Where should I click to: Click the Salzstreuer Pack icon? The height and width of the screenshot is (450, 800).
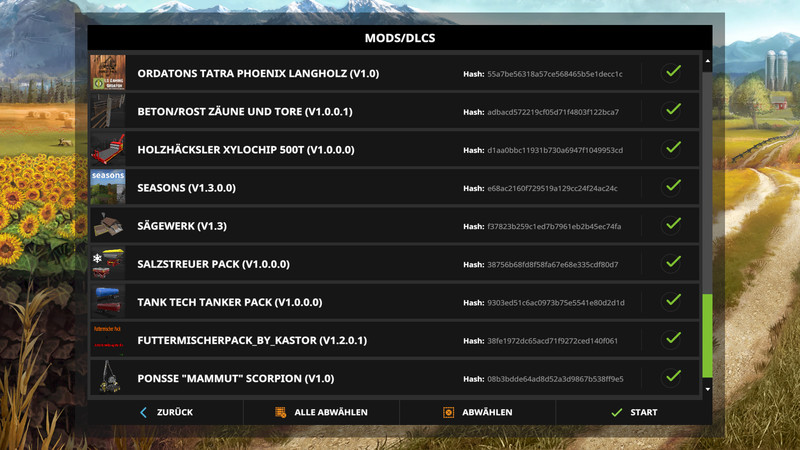108,264
